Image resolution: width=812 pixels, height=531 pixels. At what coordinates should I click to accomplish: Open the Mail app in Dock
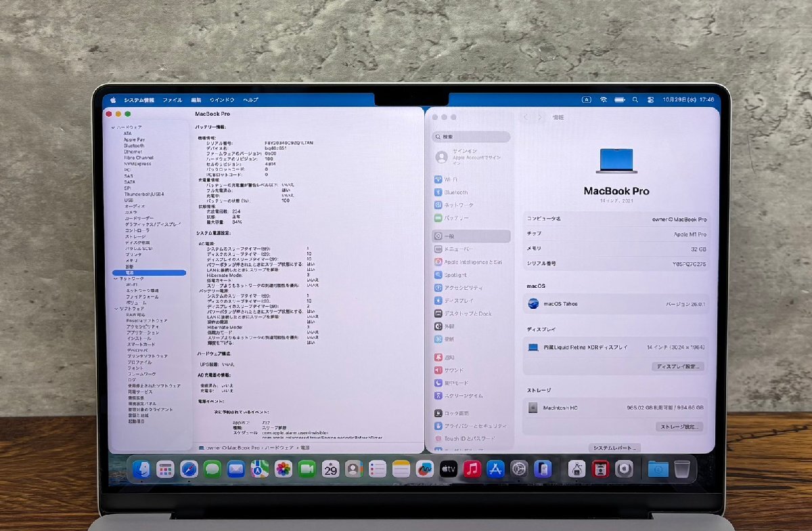pos(235,469)
